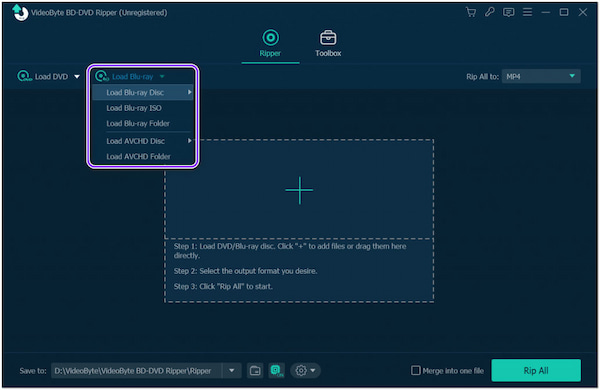Viewport: 600px width, 390px height.
Task: Open the hamburger menu icon
Action: (x=527, y=12)
